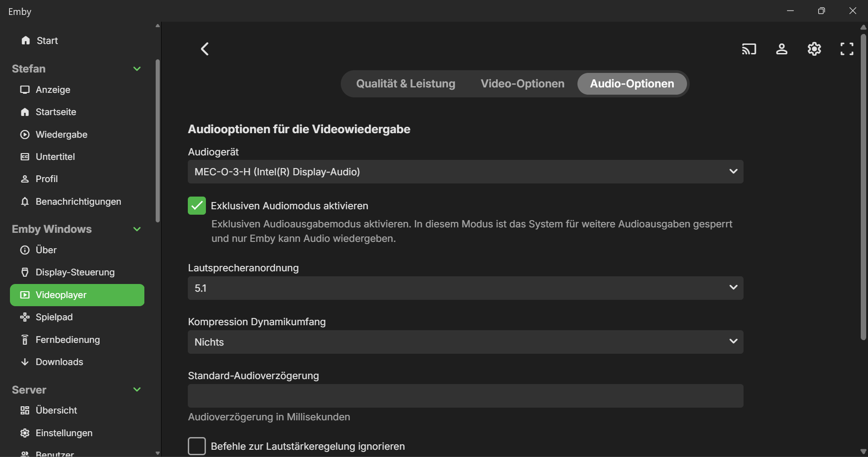This screenshot has width=868, height=457.
Task: Click the Audiooptionen für die Videowiedergabe heading
Action: [299, 129]
